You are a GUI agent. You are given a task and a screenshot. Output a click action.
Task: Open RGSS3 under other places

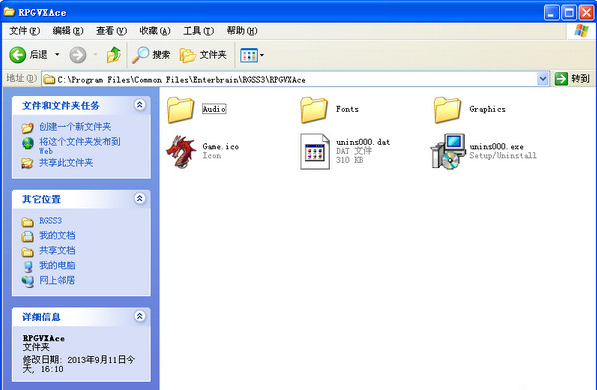point(50,221)
